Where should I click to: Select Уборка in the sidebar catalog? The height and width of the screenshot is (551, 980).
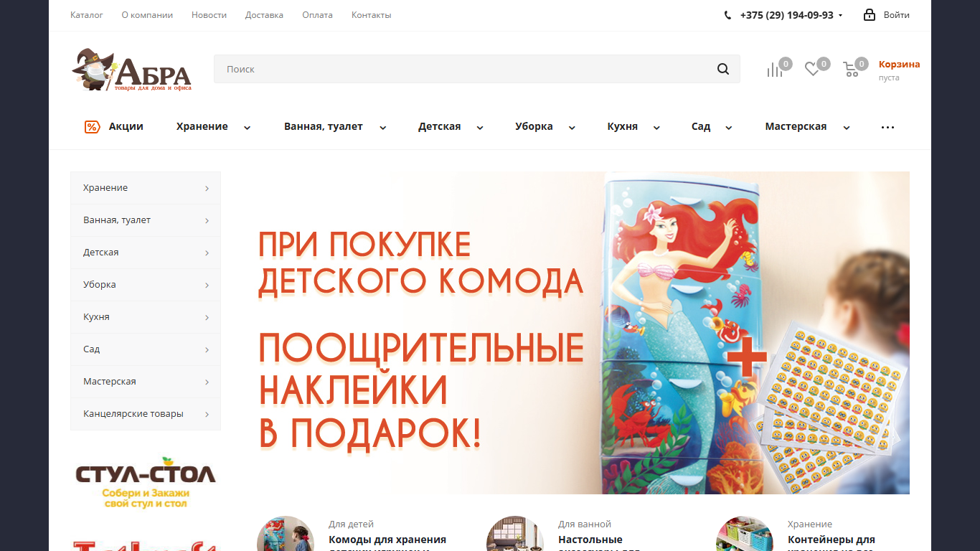pyautogui.click(x=146, y=285)
